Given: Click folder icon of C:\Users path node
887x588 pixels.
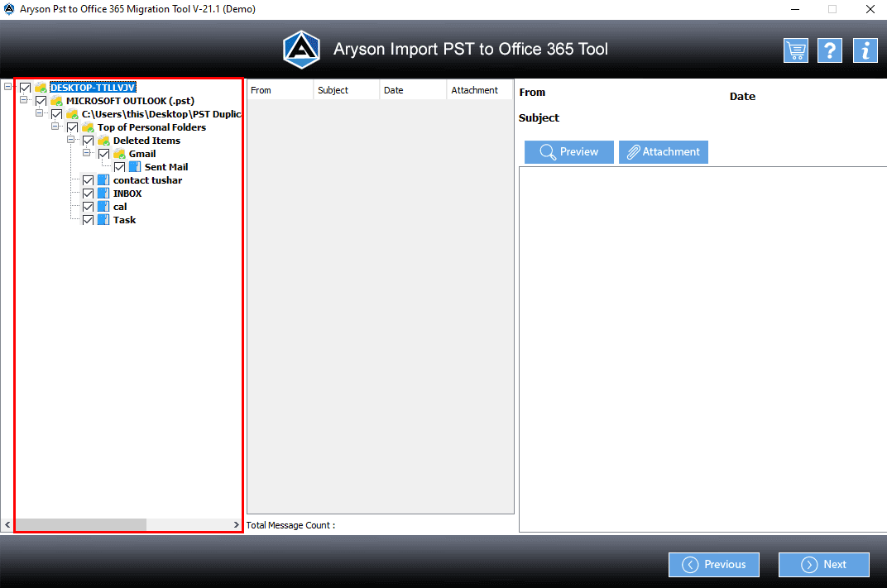Looking at the screenshot, I should [x=73, y=114].
